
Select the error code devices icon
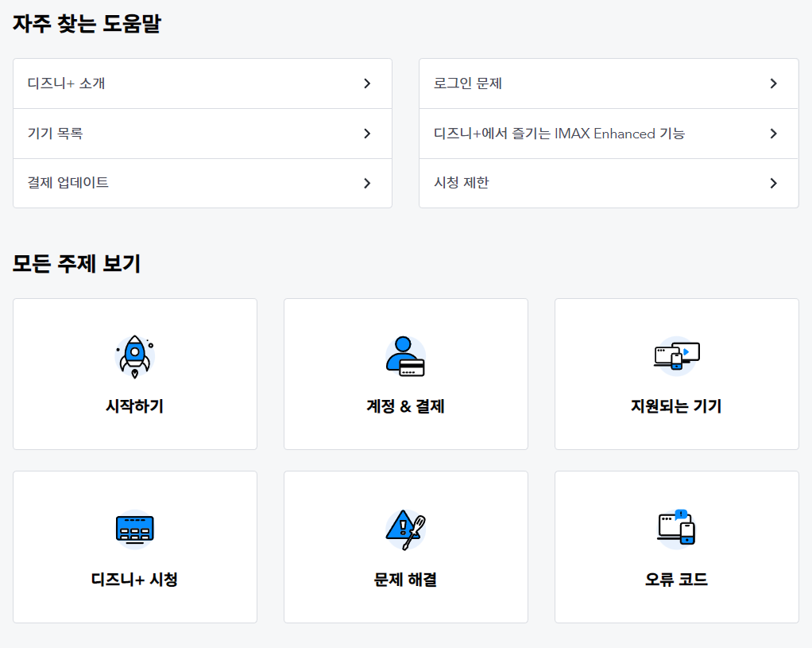(676, 530)
